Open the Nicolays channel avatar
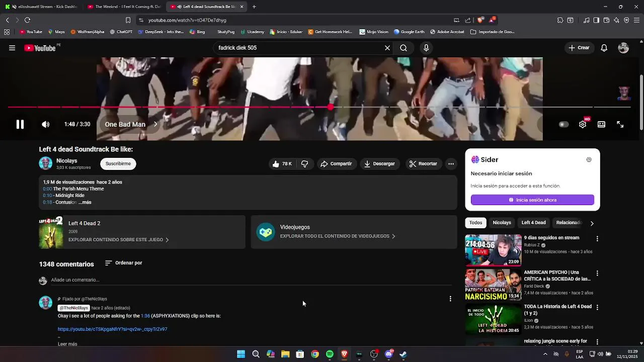The height and width of the screenshot is (362, 644). (46, 163)
